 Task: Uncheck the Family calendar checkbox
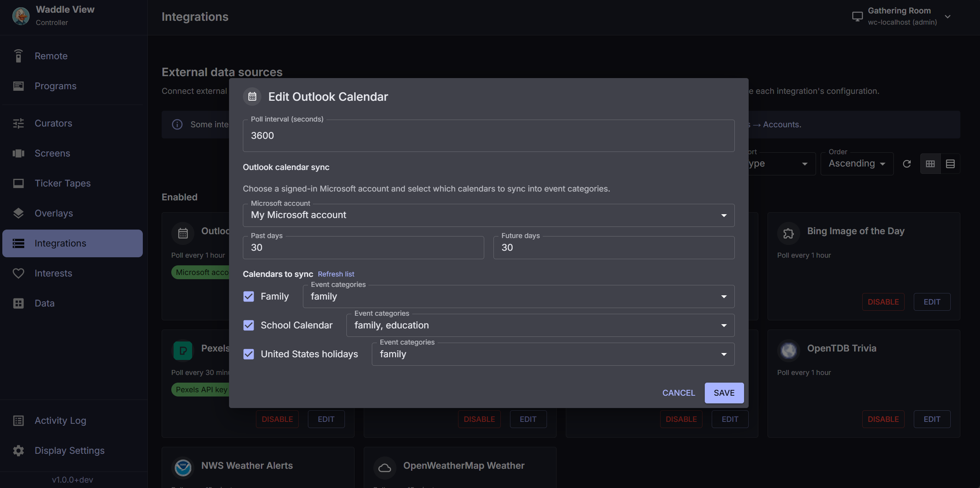coord(249,296)
